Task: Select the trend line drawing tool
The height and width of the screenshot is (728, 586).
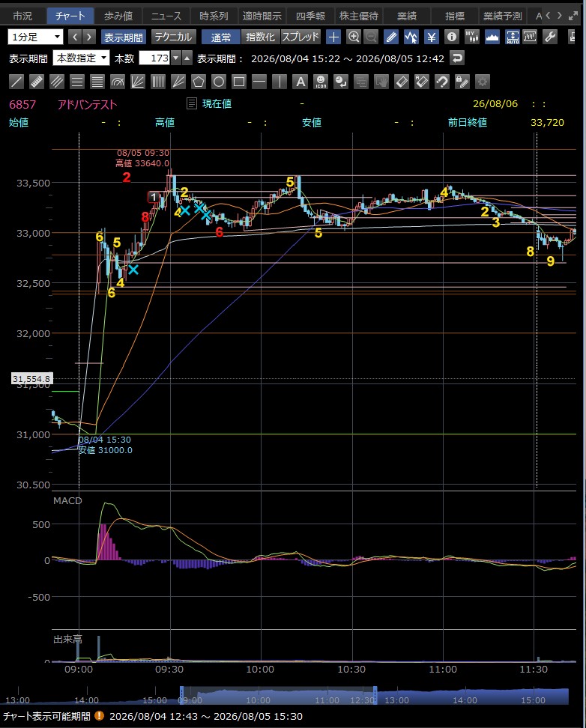Action: [16, 82]
